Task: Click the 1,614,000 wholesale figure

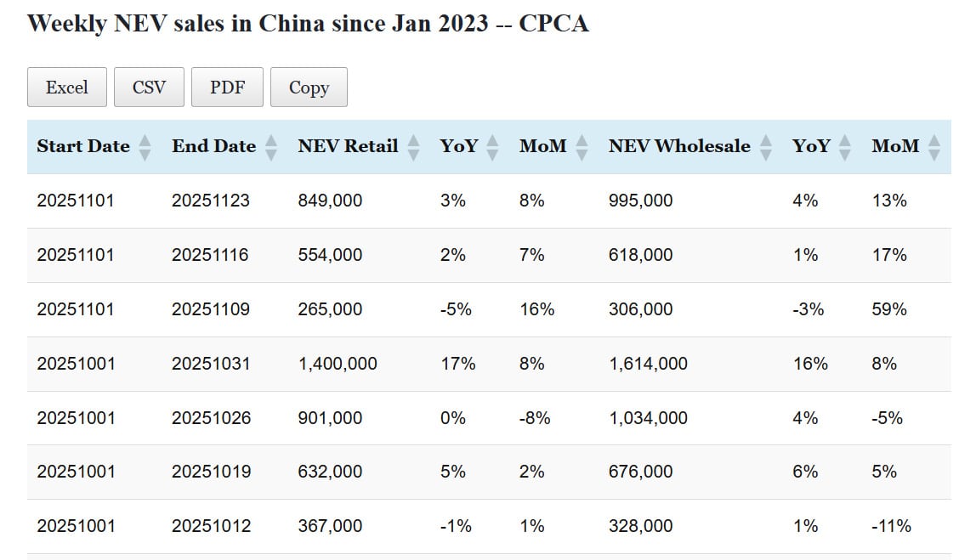Action: [648, 364]
